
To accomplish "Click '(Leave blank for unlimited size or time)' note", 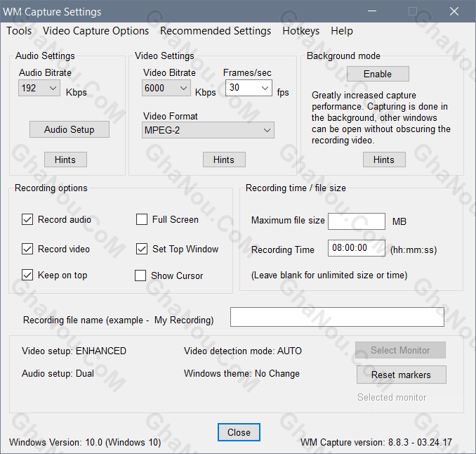I will tap(329, 275).
